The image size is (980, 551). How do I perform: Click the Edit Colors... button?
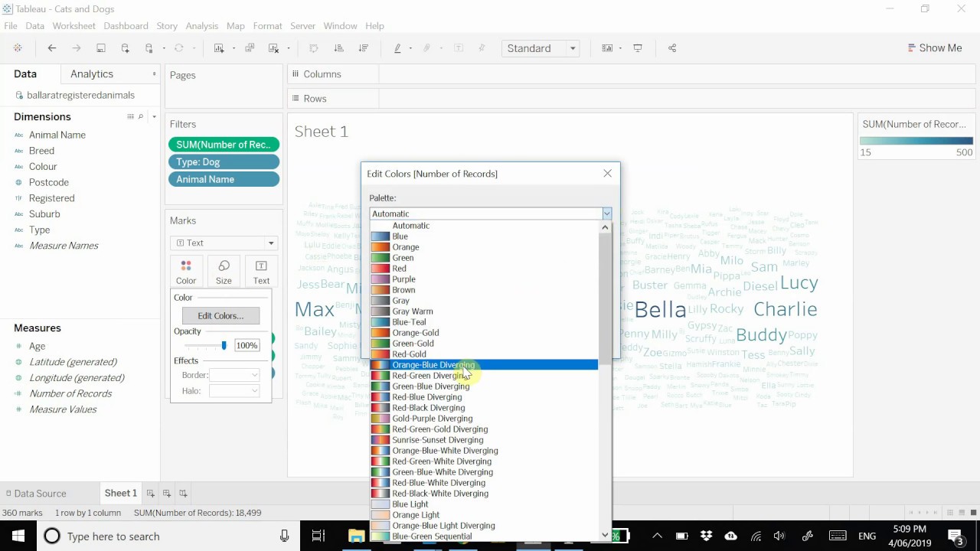(x=220, y=315)
